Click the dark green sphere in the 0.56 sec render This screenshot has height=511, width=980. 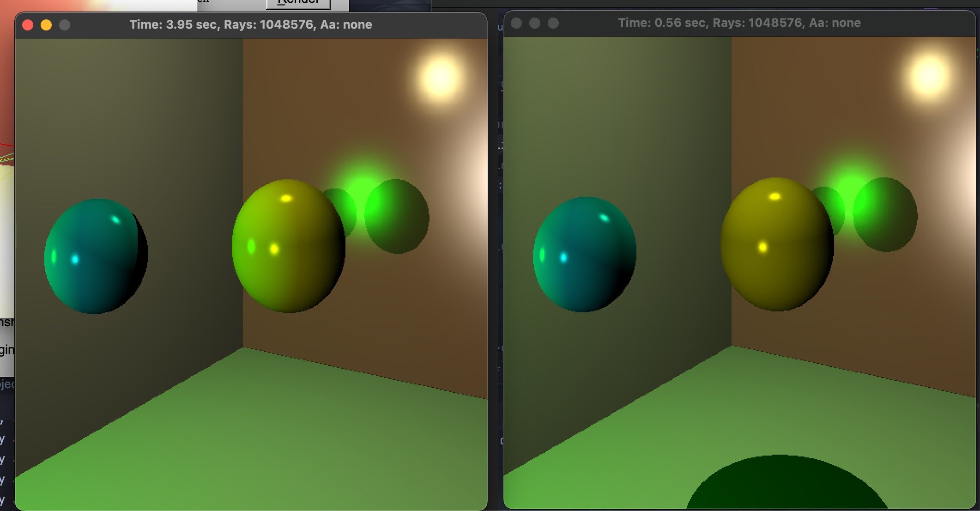tap(885, 214)
